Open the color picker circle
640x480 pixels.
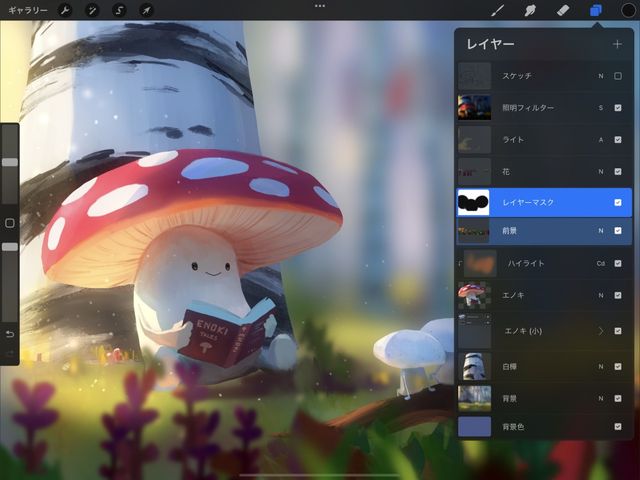point(628,10)
